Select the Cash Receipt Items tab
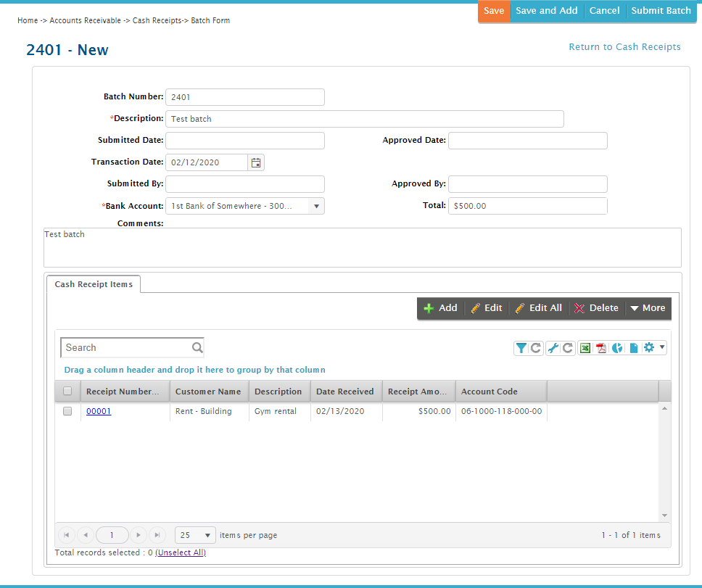 (94, 284)
